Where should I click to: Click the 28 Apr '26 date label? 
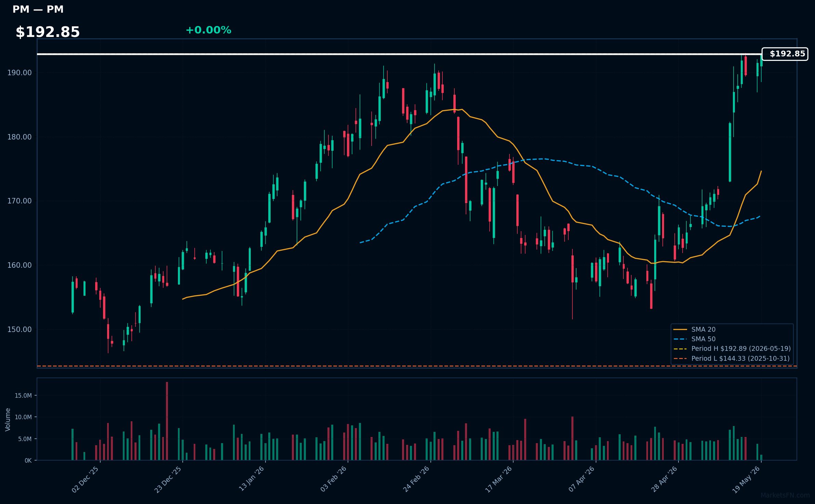click(664, 479)
